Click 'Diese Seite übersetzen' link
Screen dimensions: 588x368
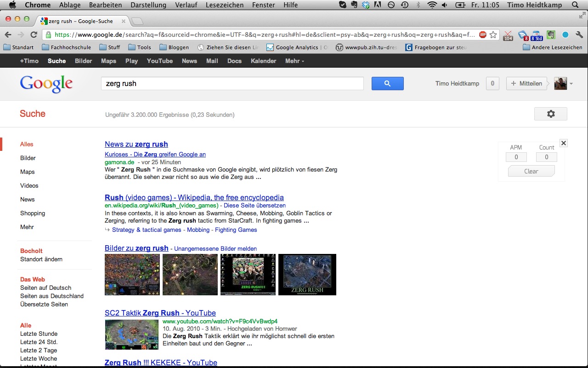point(254,206)
